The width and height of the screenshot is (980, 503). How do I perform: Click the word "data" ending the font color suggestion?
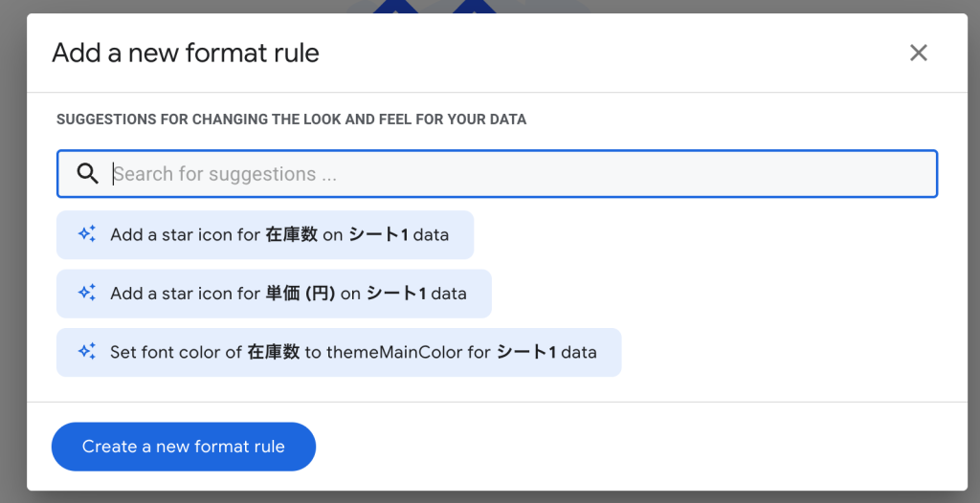[579, 353]
